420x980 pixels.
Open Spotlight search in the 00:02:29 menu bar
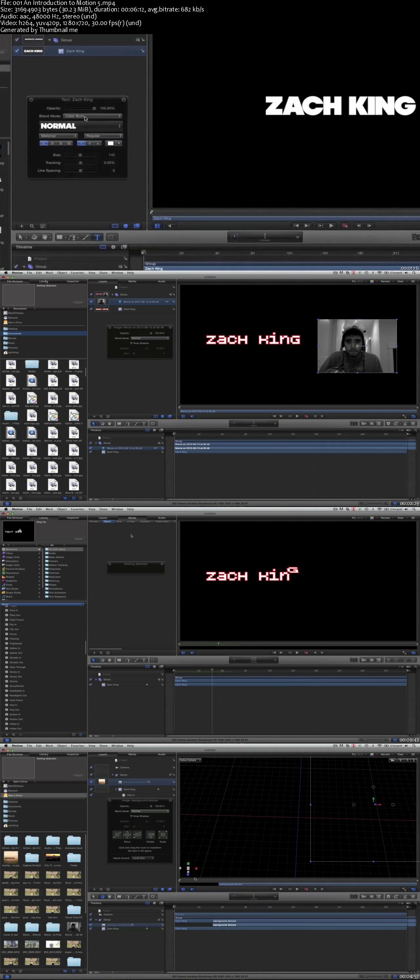click(414, 273)
